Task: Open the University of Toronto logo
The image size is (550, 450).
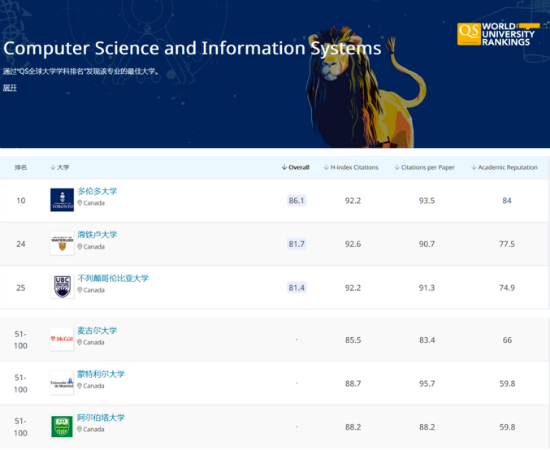Action: tap(62, 200)
